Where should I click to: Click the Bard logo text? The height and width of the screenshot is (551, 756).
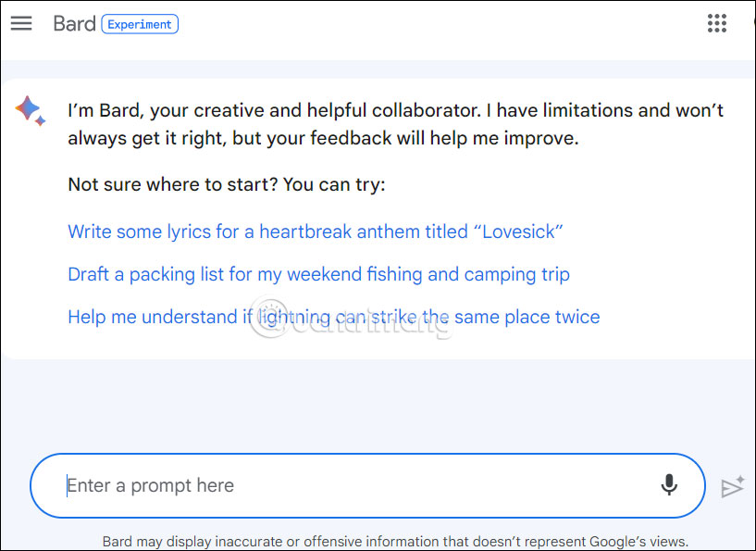(74, 24)
